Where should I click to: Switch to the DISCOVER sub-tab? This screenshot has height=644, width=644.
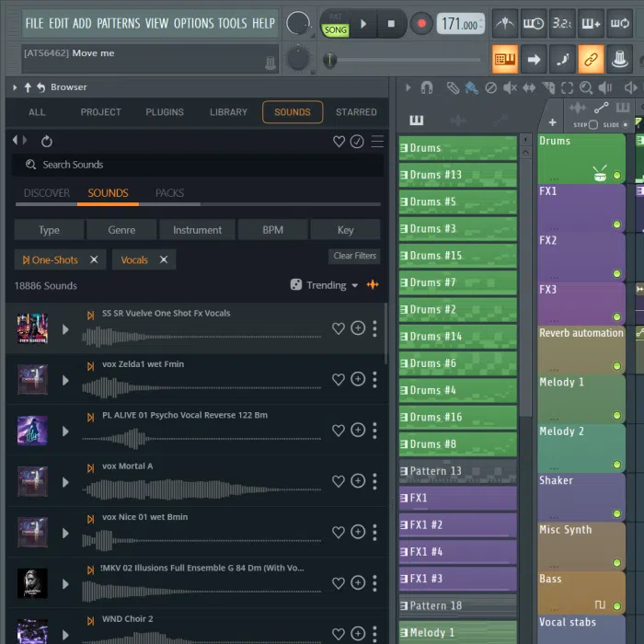[x=46, y=193]
